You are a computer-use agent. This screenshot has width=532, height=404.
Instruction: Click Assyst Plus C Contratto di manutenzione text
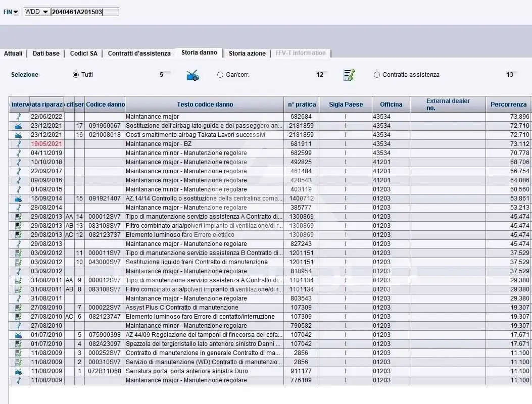click(182, 308)
